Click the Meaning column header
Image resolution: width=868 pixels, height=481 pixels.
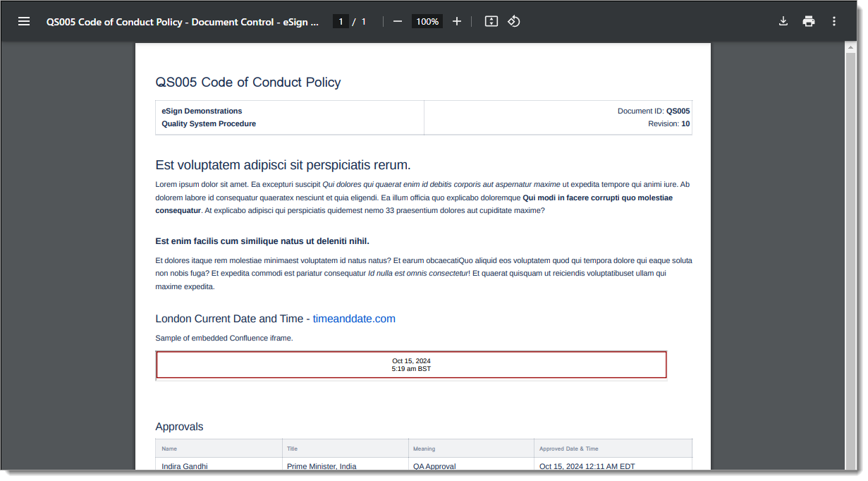424,449
